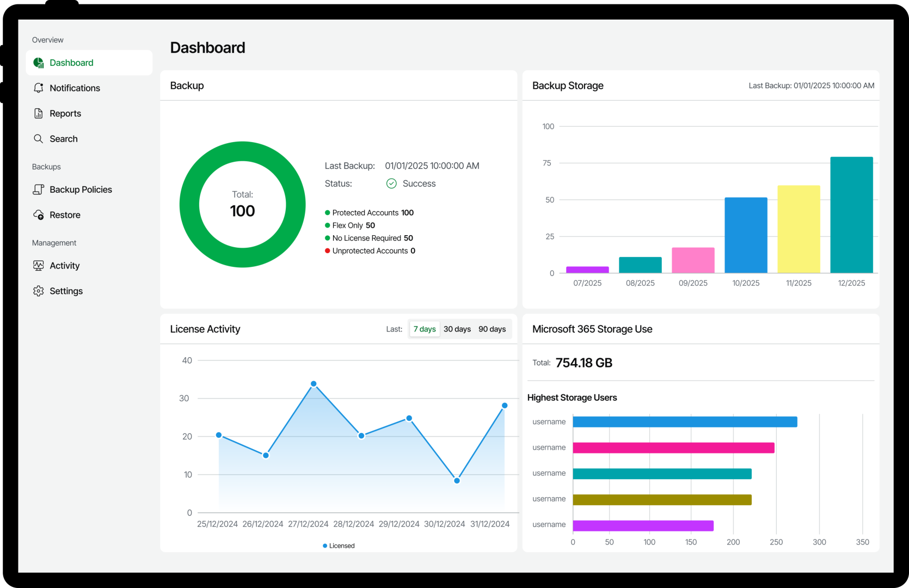This screenshot has width=909, height=588.
Task: Click the Restore cloud icon
Action: coord(39,215)
